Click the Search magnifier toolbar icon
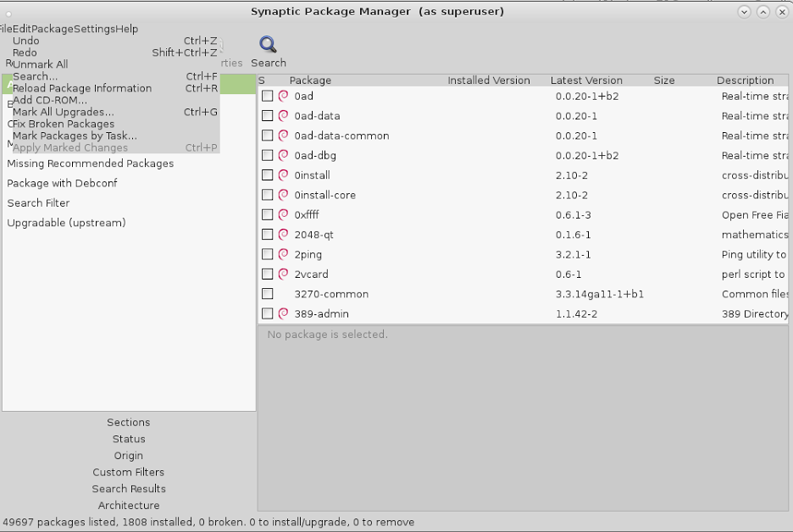This screenshot has height=532, width=793. click(x=268, y=45)
